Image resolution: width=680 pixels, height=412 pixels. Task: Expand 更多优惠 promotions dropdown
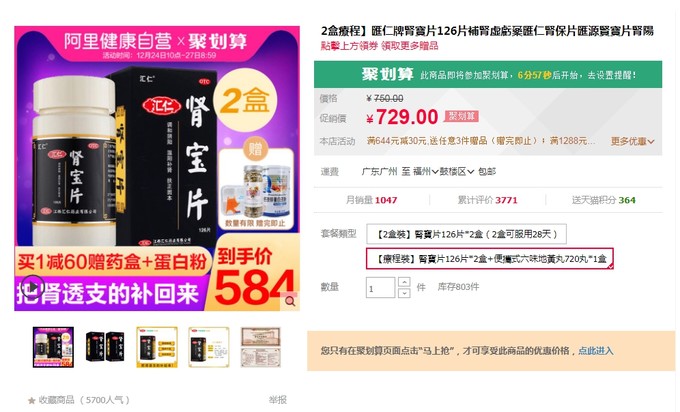(x=632, y=141)
